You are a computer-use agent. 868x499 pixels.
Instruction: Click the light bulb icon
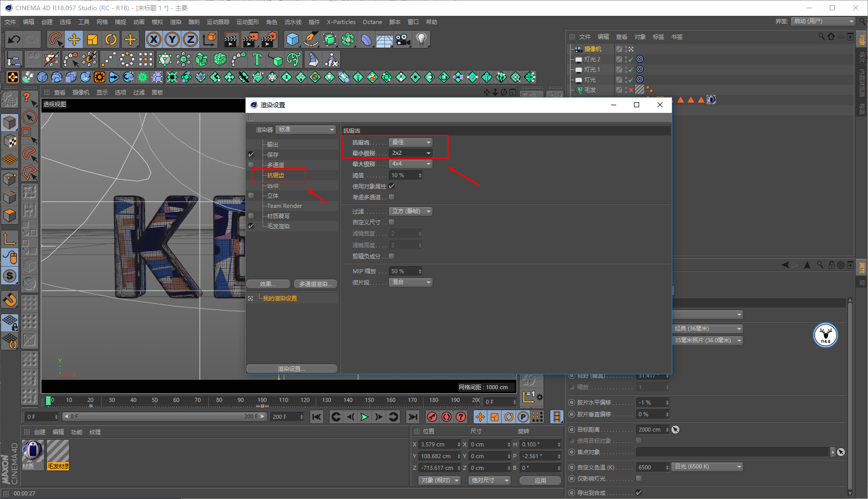click(x=421, y=39)
